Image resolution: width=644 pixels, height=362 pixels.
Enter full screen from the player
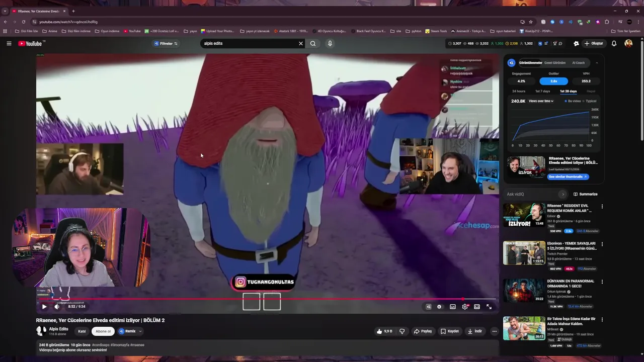tap(489, 307)
